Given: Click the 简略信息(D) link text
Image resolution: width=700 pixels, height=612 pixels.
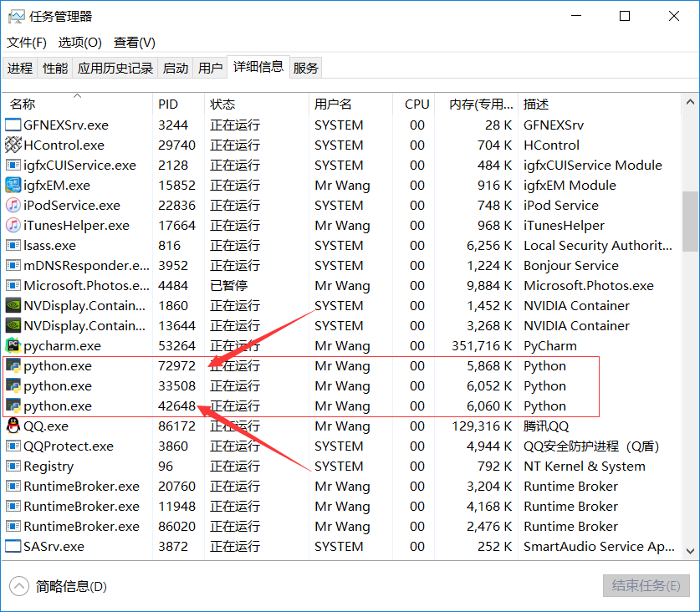Looking at the screenshot, I should pyautogui.click(x=71, y=586).
